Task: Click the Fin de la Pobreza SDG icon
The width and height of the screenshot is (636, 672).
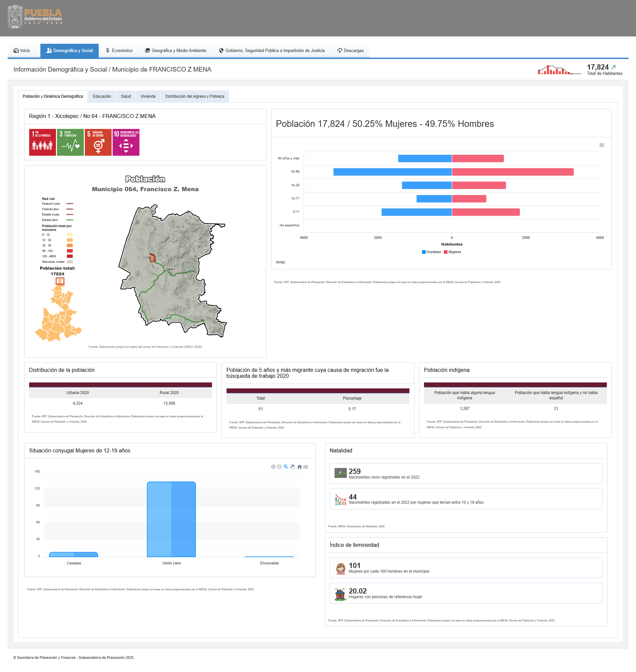Action: [42, 142]
